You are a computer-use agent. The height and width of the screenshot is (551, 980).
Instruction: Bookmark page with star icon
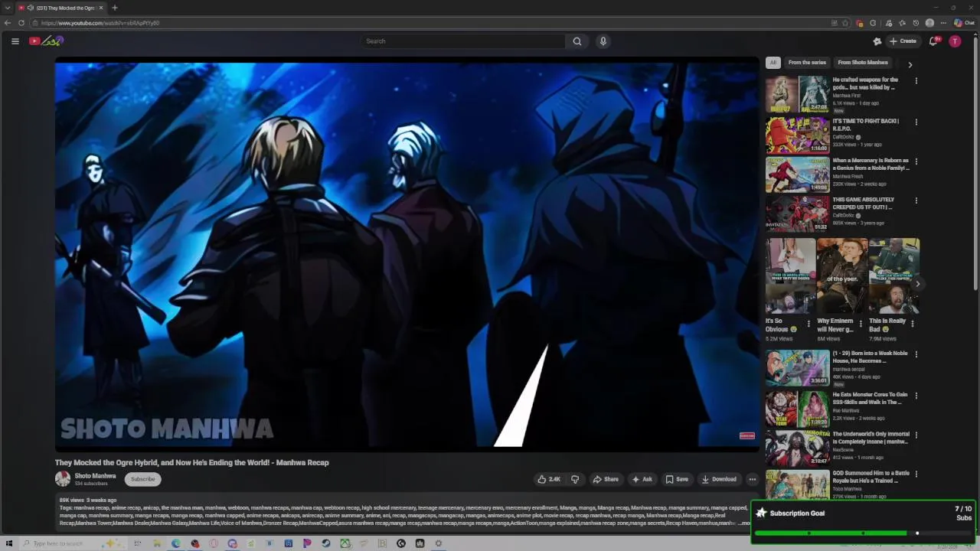point(845,23)
